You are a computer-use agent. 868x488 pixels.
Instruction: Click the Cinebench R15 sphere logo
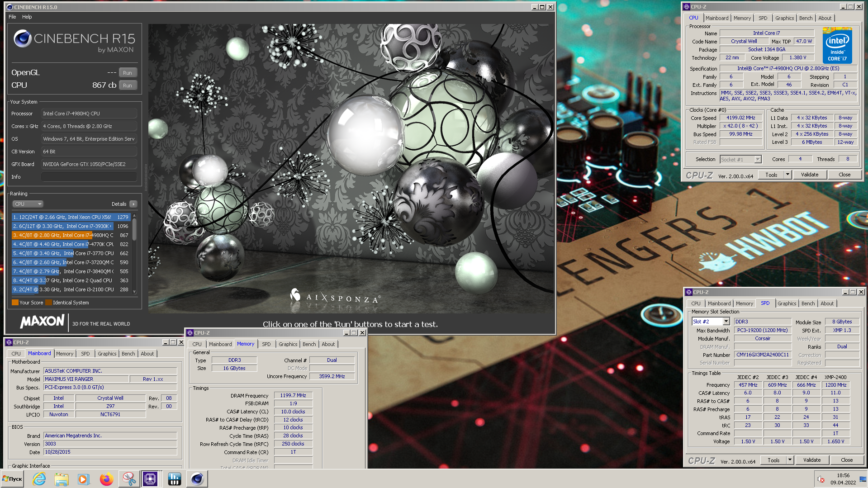[x=22, y=39]
